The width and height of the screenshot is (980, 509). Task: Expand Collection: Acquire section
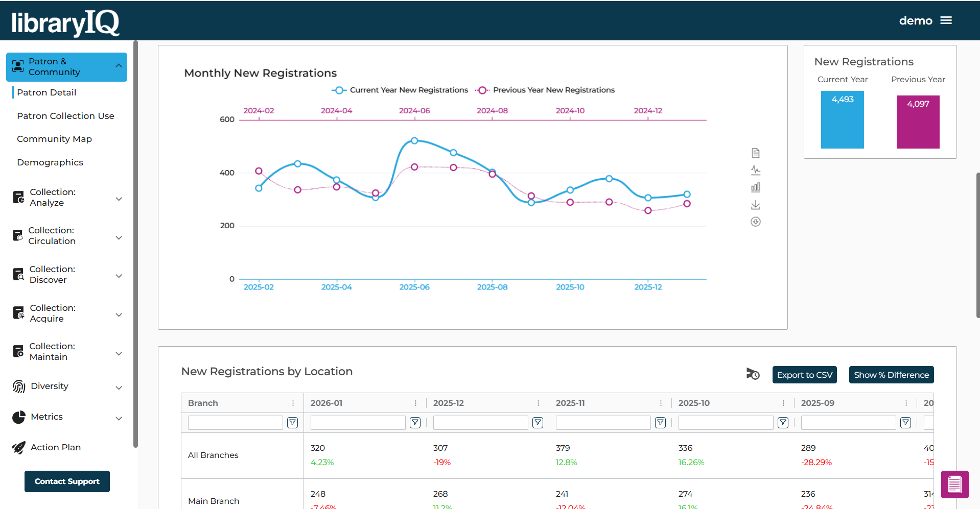(66, 313)
